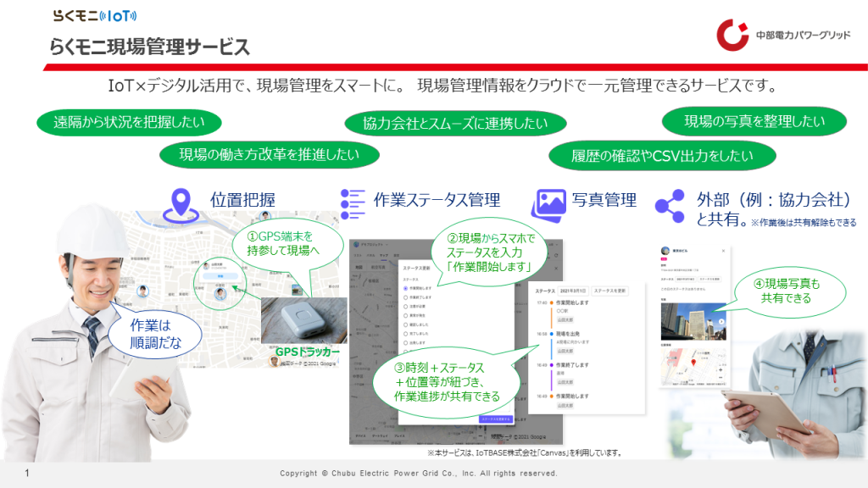Click the picture icon beside 写真管理
This screenshot has width=868, height=488.
coord(548,205)
